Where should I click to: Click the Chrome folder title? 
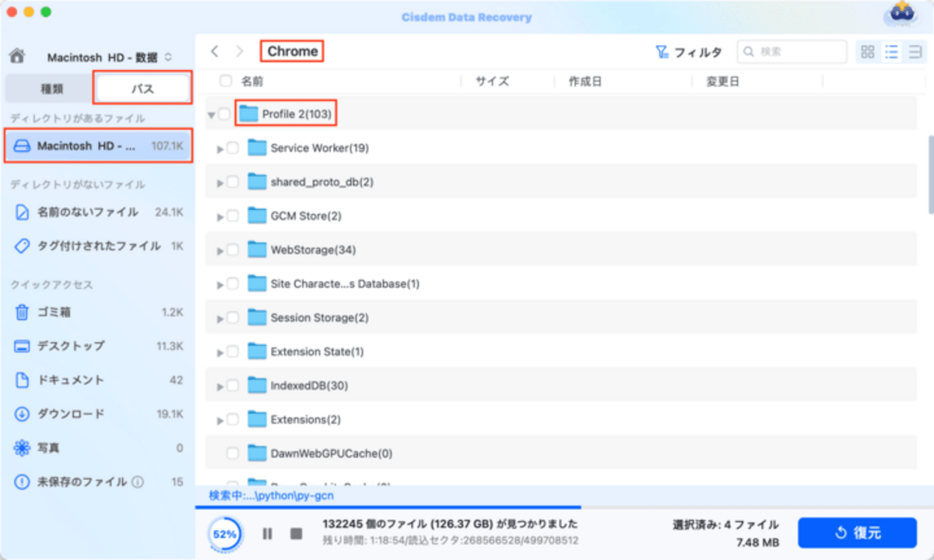[292, 51]
